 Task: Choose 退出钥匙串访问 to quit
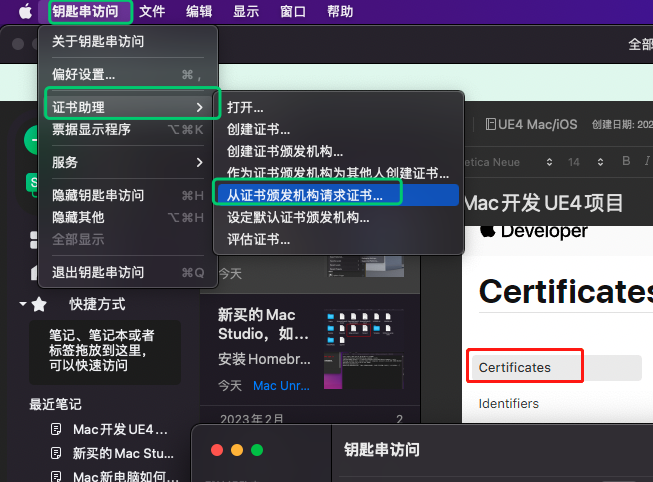pos(98,272)
